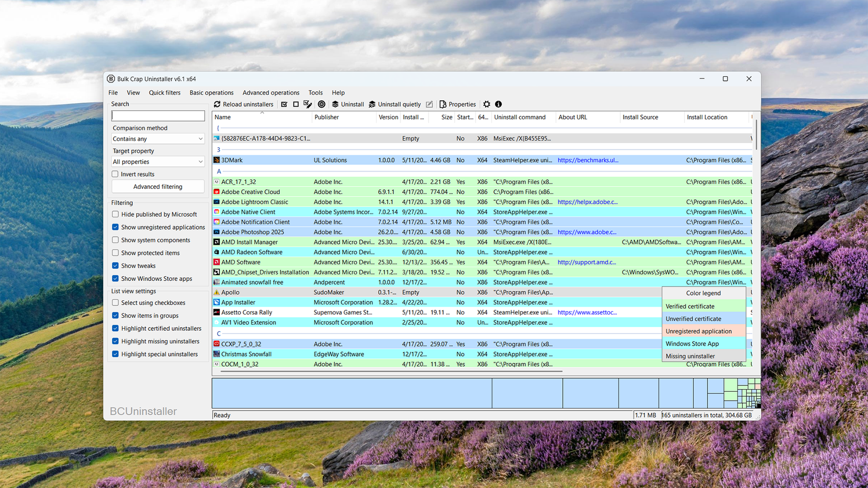The height and width of the screenshot is (488, 868).
Task: Enable Select using checkboxes
Action: click(x=115, y=303)
